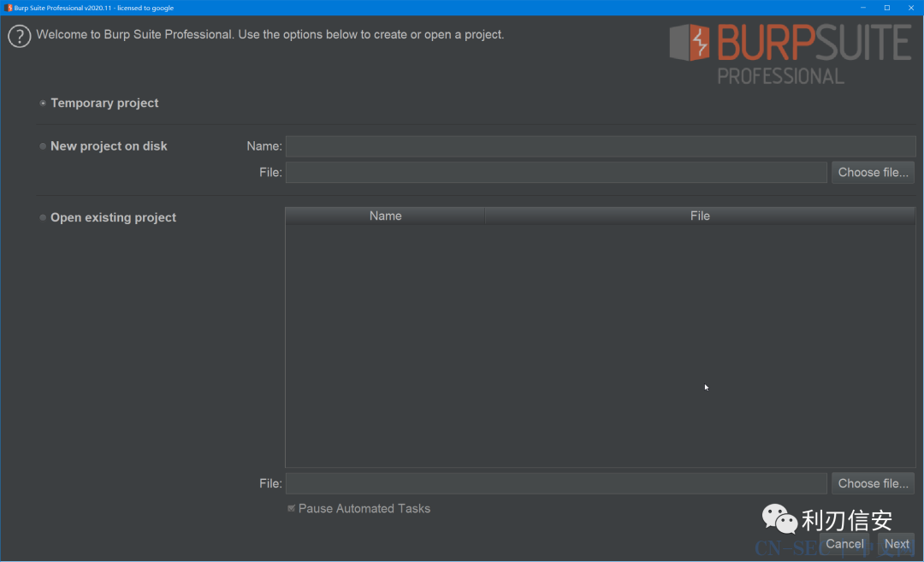Click the Cancel button
The height and width of the screenshot is (562, 924).
click(844, 544)
